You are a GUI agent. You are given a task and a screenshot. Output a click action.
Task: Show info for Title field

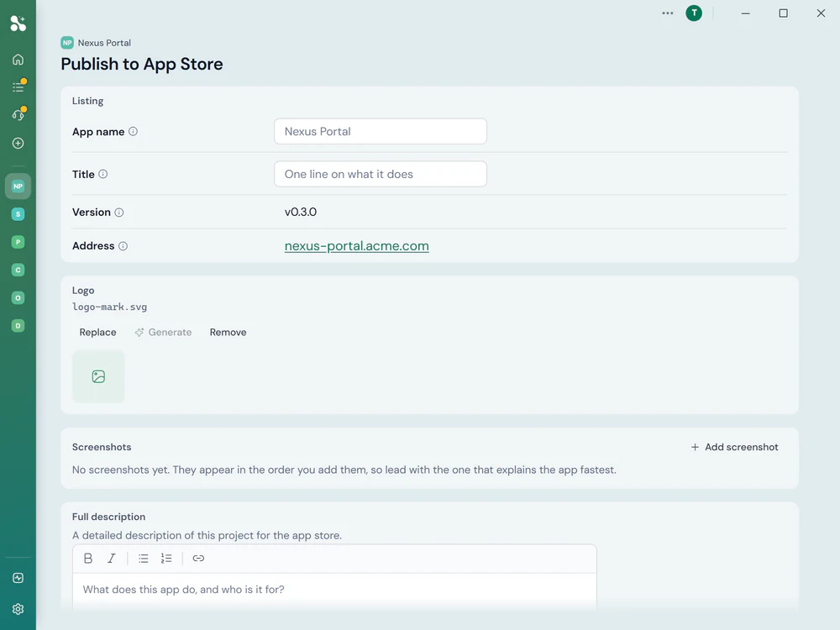[x=102, y=174]
